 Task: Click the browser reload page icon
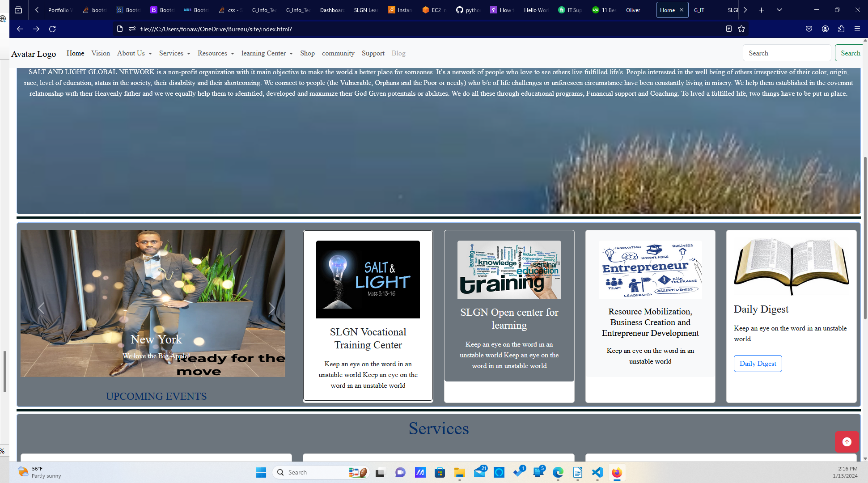pos(52,29)
